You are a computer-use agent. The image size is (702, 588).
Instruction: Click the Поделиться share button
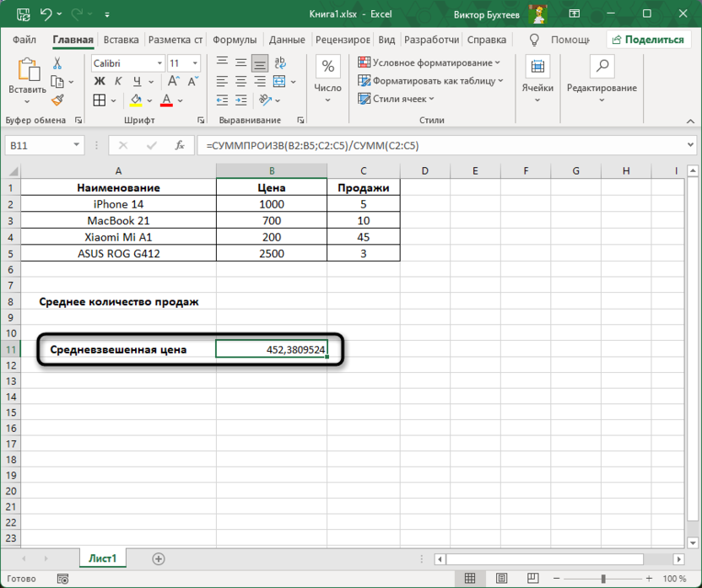(x=648, y=40)
